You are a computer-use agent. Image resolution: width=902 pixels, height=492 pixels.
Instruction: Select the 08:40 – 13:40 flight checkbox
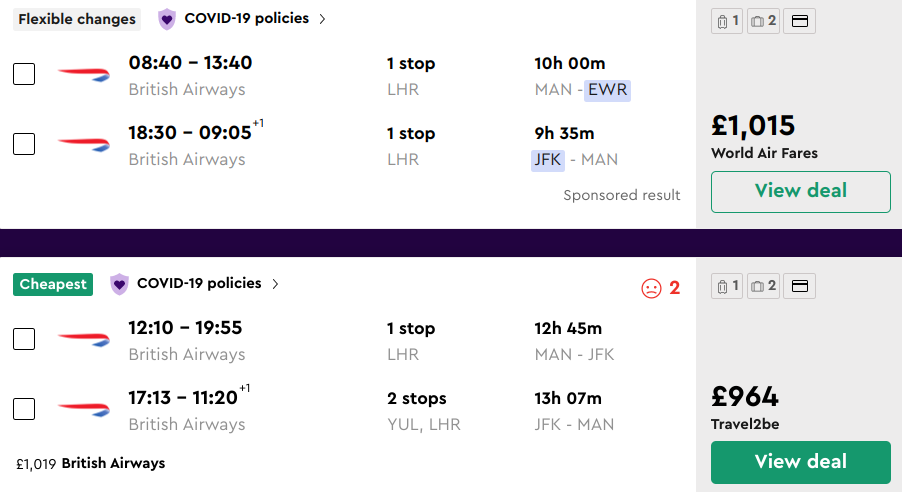(24, 74)
